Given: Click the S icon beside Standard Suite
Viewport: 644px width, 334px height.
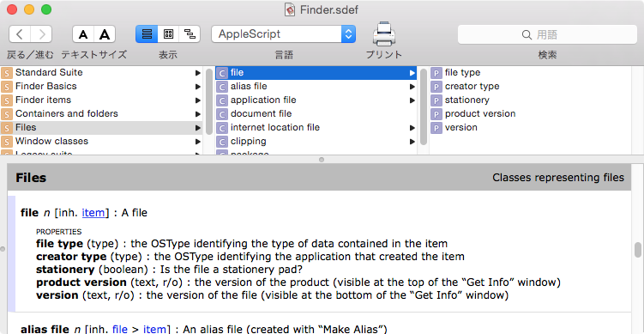Looking at the screenshot, I should [x=7, y=73].
